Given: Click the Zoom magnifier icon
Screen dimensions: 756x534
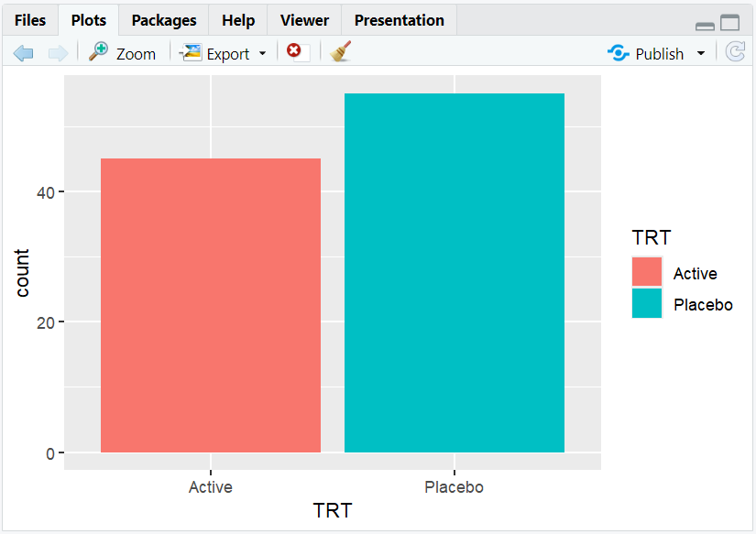Looking at the screenshot, I should click(x=99, y=52).
